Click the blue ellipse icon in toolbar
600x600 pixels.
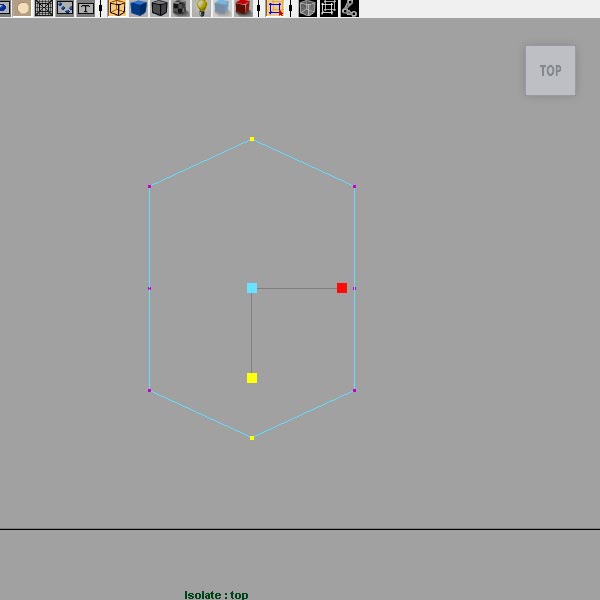click(4, 8)
